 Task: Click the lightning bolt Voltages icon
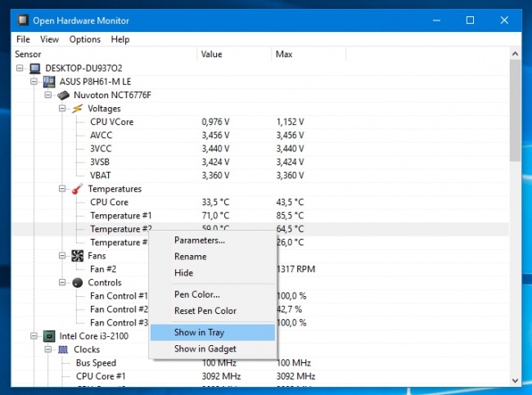78,109
